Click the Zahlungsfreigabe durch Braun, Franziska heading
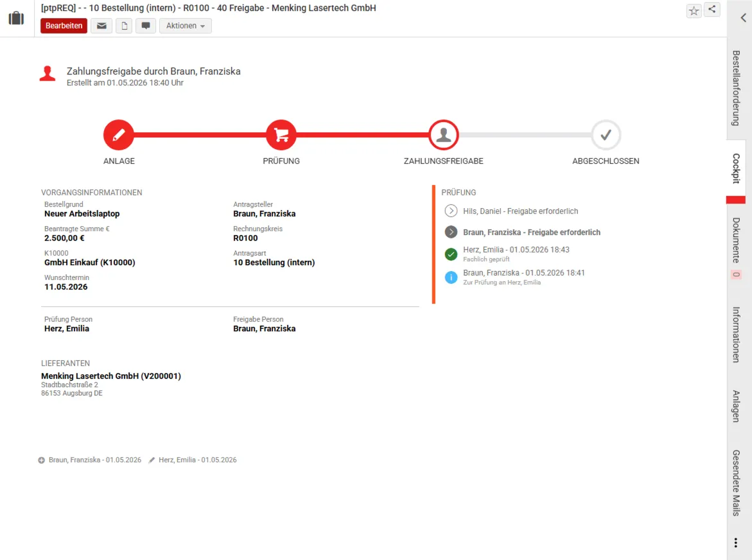This screenshot has width=752, height=560. tap(153, 71)
